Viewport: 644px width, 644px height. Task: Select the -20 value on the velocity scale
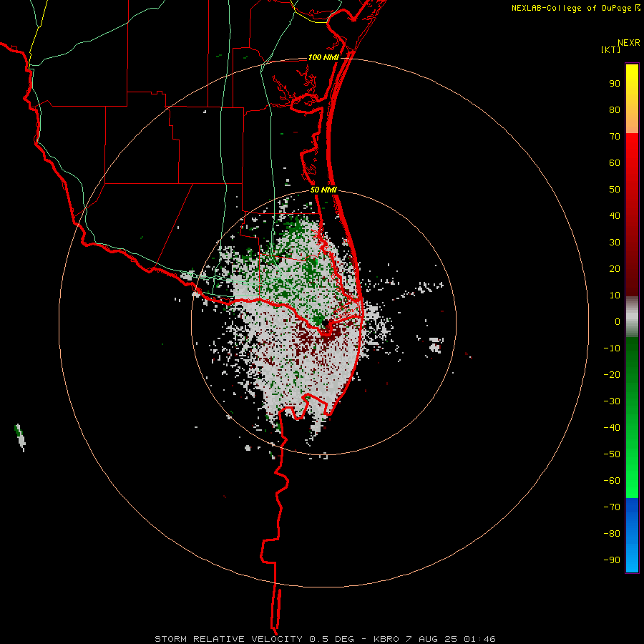(612, 374)
